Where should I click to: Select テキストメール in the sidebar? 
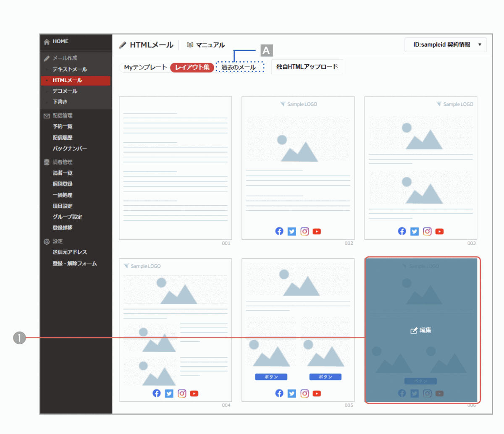70,69
